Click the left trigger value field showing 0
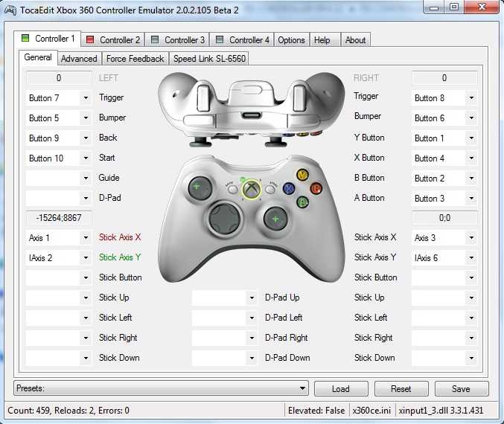The image size is (504, 424). (x=58, y=78)
